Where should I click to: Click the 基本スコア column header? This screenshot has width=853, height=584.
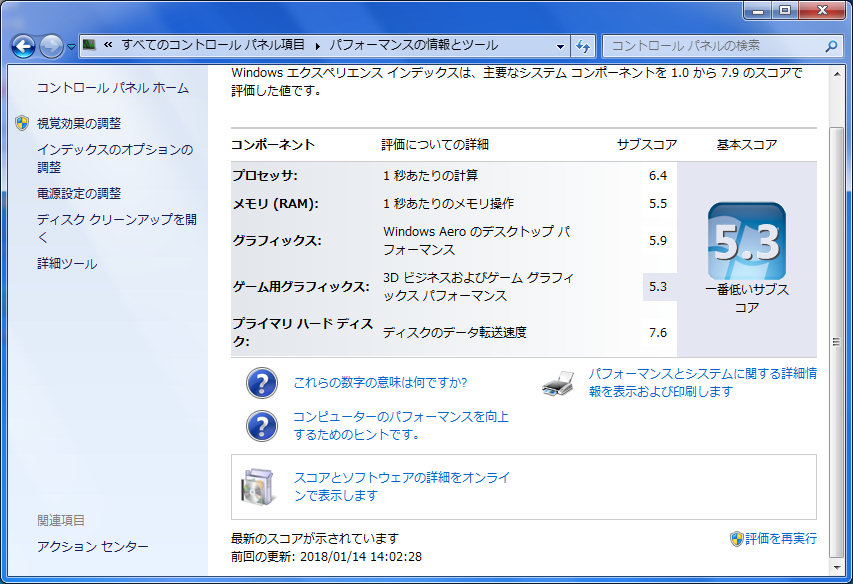747,145
